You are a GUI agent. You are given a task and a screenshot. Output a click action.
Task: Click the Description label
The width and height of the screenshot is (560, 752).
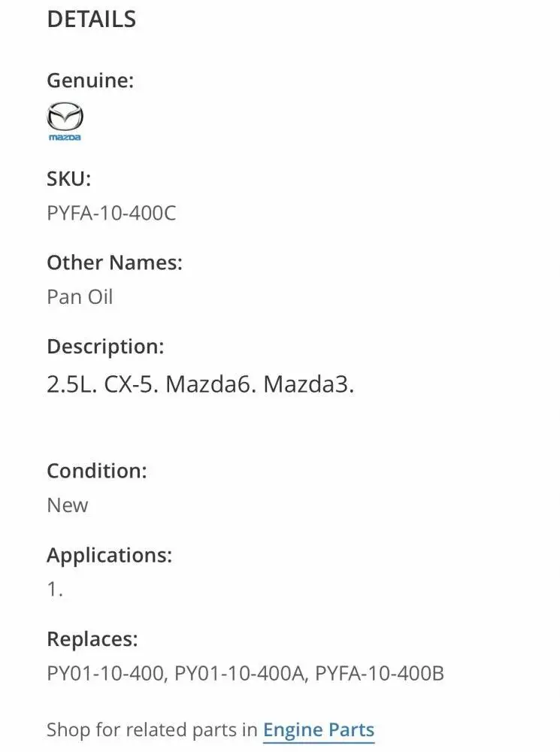[105, 347]
